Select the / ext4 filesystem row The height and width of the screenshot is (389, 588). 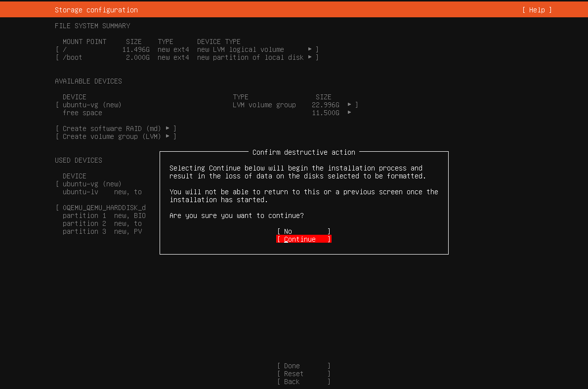click(183, 49)
